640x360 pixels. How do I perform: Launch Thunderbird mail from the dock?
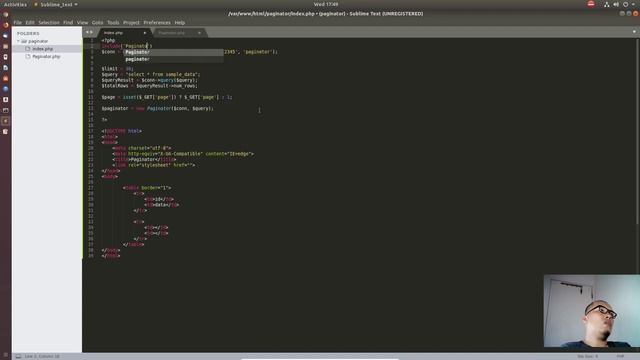pos(5,36)
